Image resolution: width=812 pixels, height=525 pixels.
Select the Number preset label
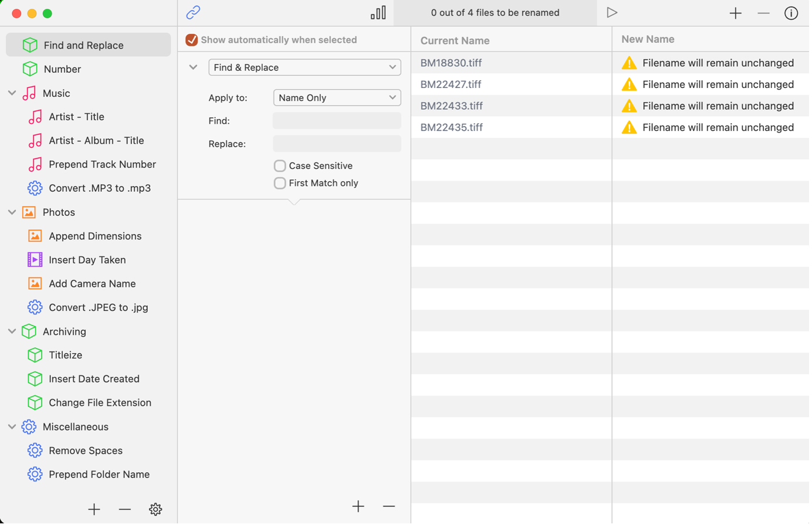pyautogui.click(x=62, y=69)
